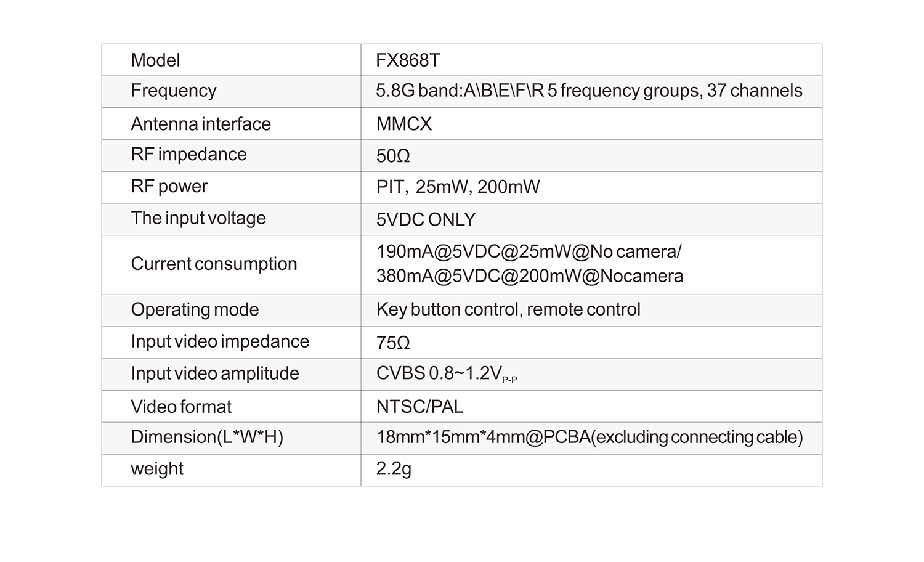Select the 190mA@5VDC@25mW line
Image resolution: width=924 pixels, height=562 pixels.
click(x=529, y=252)
